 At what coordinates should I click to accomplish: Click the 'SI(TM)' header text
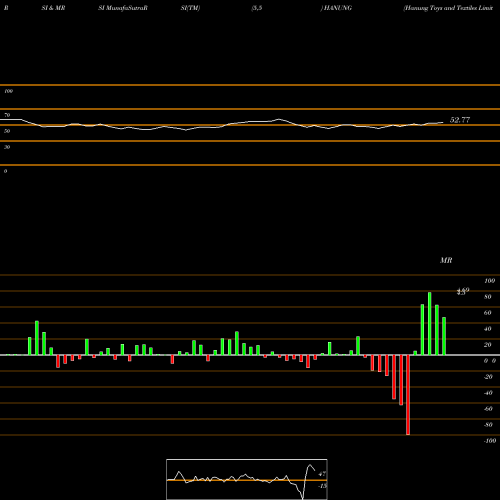190,8
